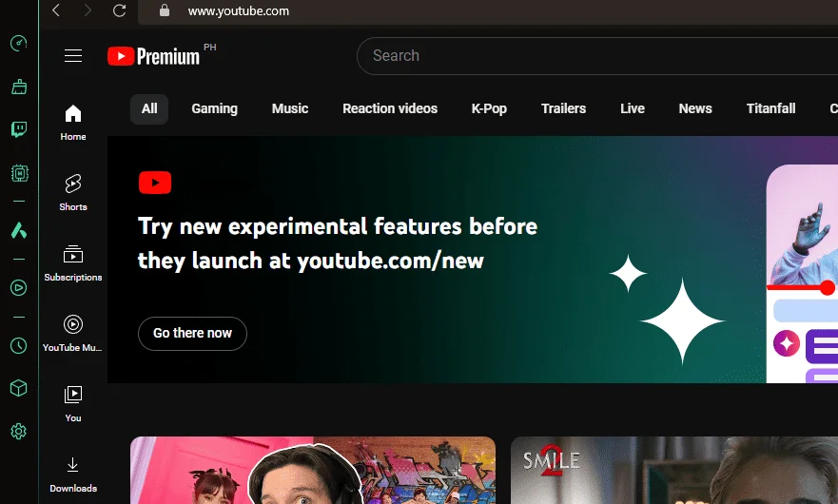Reload the YouTube page
The height and width of the screenshot is (504, 838).
coord(119,10)
